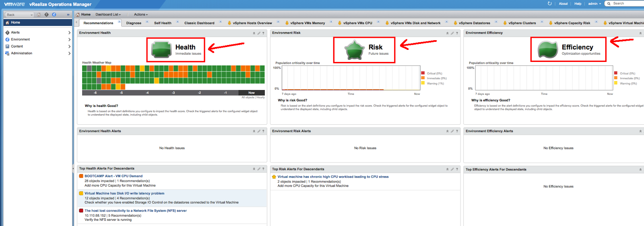Viewport: 644px width, 226px height.
Task: Click the Efficiency badge icon
Action: click(547, 50)
